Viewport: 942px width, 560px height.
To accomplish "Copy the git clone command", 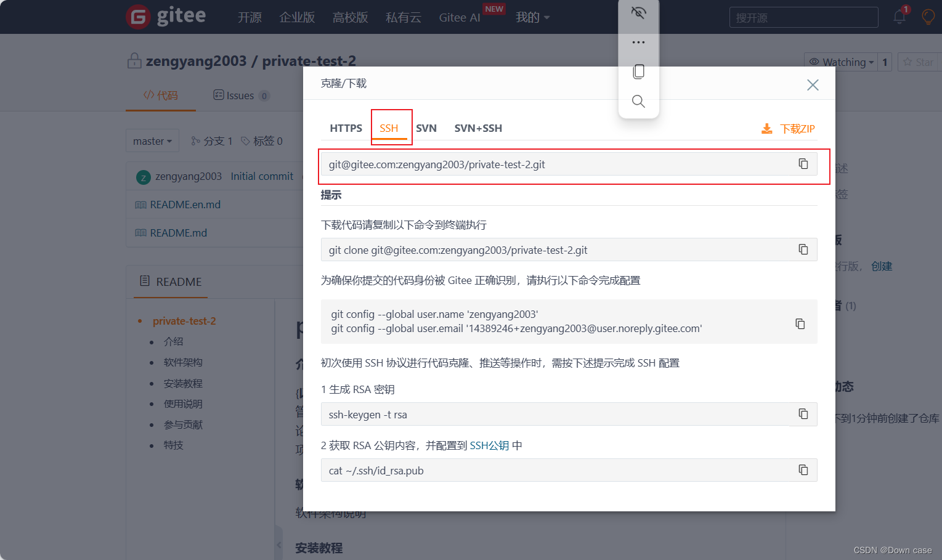I will [803, 250].
